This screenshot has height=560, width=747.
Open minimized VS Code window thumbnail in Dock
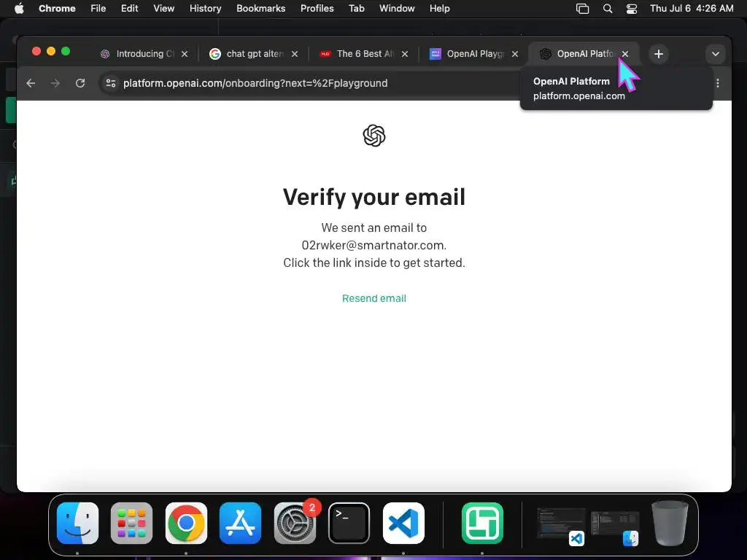point(561,526)
